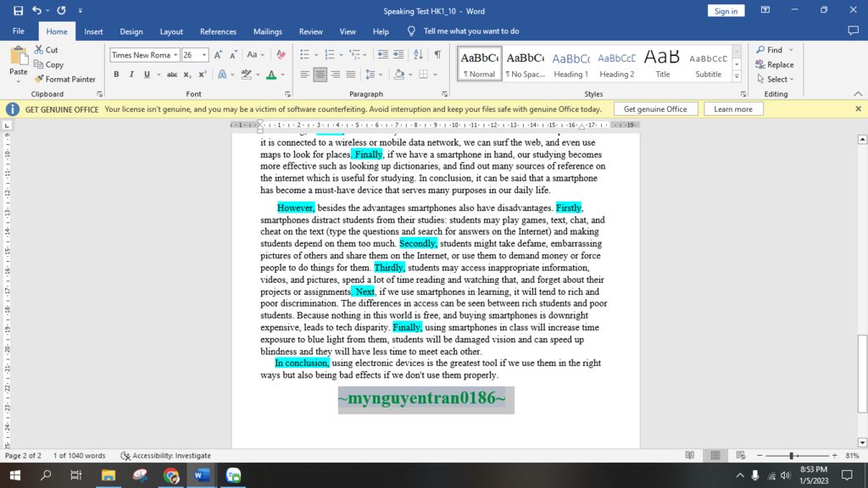The image size is (868, 488).
Task: Click the Format Painter tool
Action: click(65, 79)
